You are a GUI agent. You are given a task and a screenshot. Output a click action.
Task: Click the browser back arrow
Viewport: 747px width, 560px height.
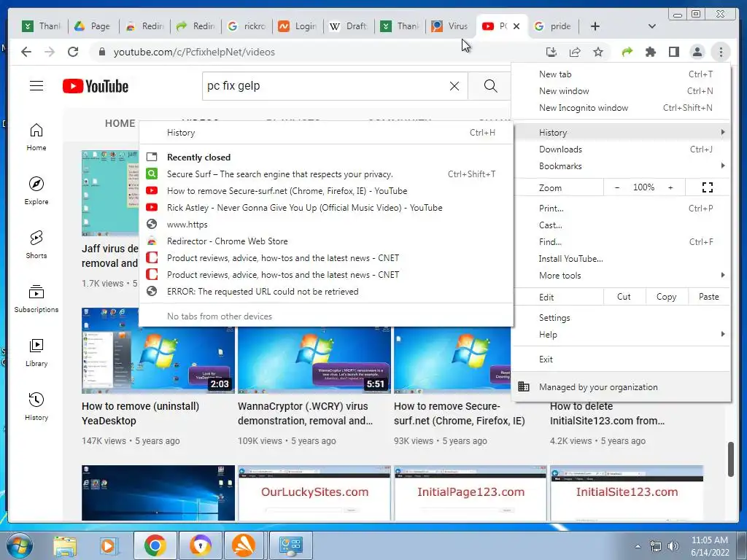[26, 52]
